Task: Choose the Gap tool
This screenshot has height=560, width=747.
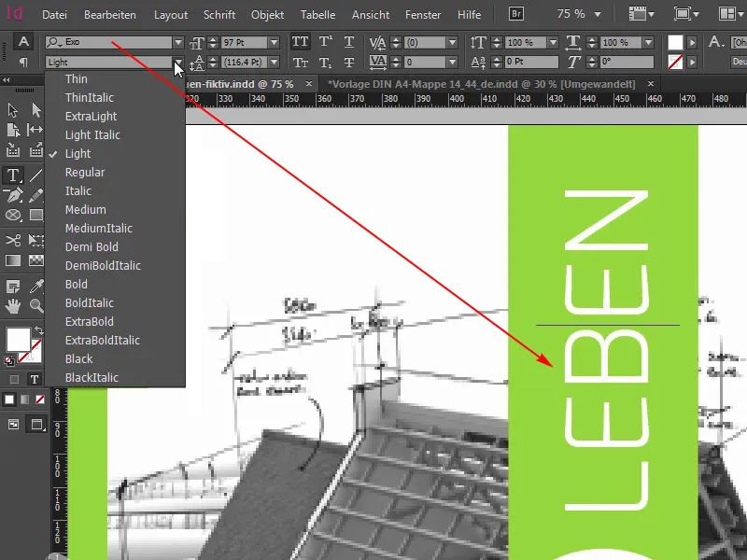Action: 35,130
